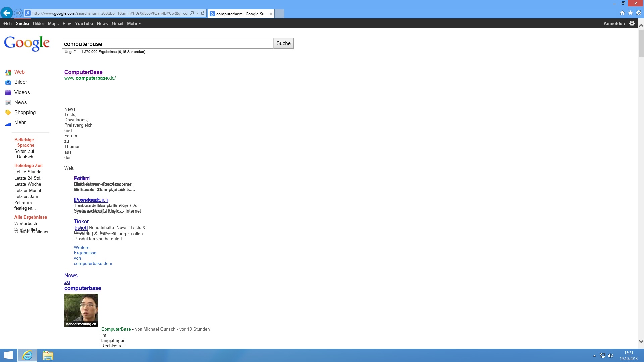Click the search magnifier in address bar
644x362 pixels.
(192, 13)
